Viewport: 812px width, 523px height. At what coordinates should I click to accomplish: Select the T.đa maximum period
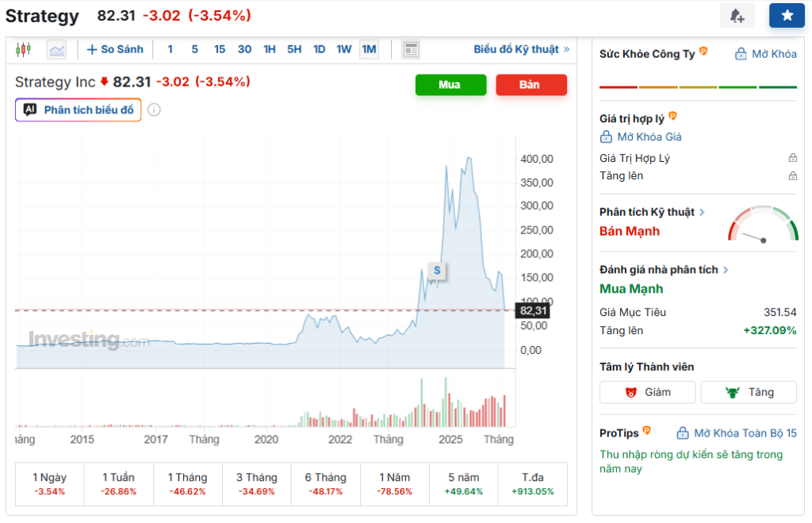pyautogui.click(x=533, y=483)
